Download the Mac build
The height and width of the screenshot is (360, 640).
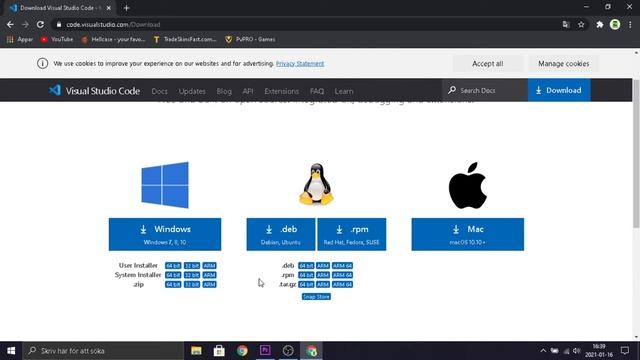(468, 234)
